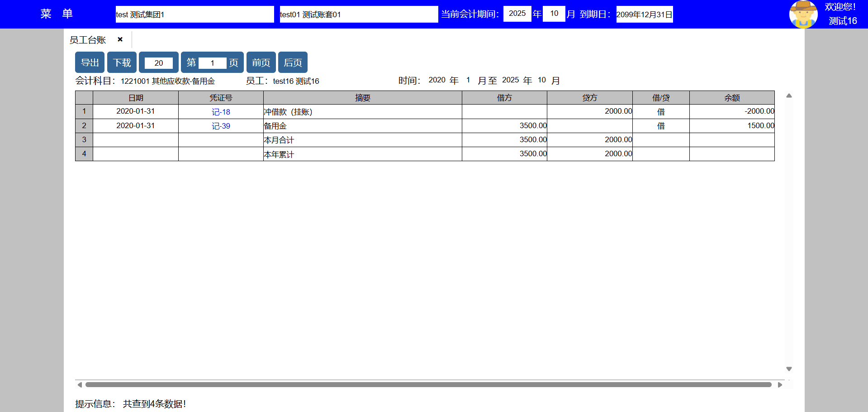Viewport: 868px width, 412px height.
Task: Click the 下载 download button
Action: click(x=122, y=62)
